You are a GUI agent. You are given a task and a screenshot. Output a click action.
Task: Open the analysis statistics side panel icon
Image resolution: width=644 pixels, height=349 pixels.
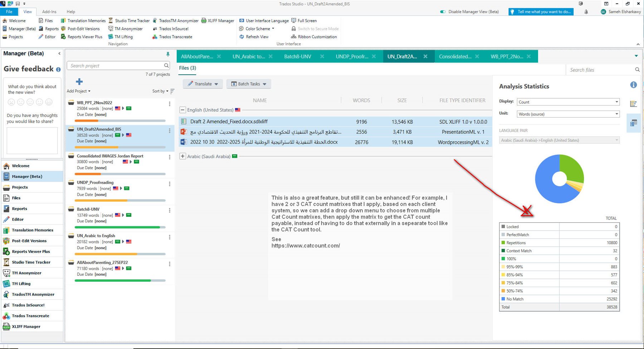coord(633,123)
